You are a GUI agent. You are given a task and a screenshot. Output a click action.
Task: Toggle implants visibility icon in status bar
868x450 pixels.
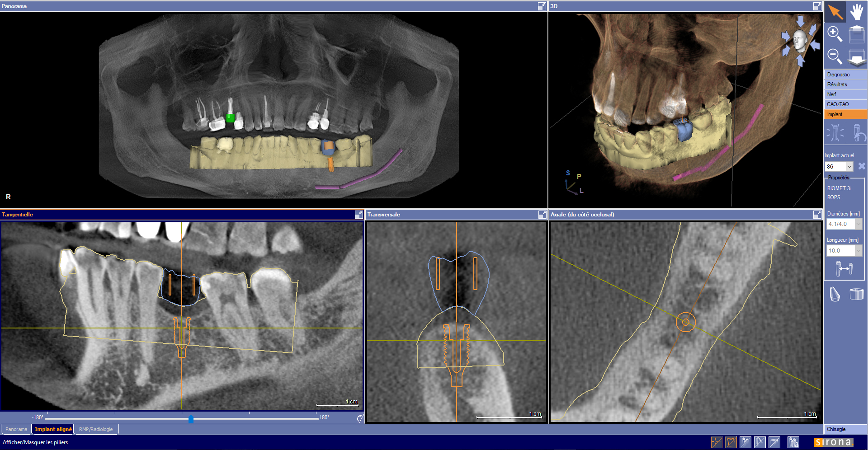tap(745, 442)
